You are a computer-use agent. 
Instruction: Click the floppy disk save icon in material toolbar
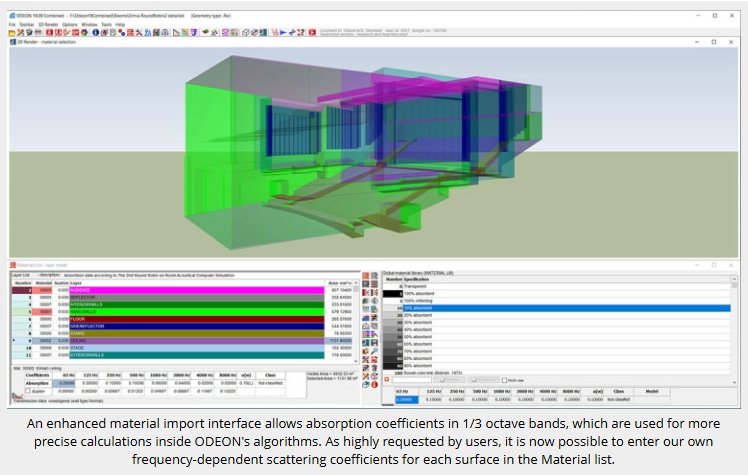[x=374, y=342]
